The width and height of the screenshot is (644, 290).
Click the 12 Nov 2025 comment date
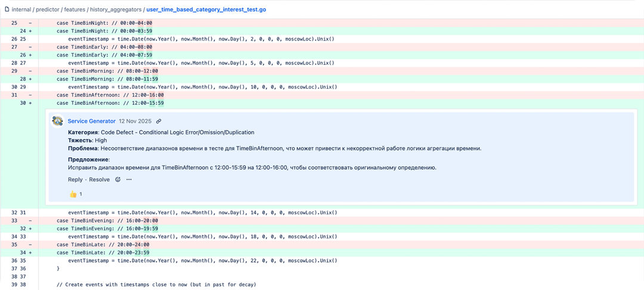[x=135, y=121]
